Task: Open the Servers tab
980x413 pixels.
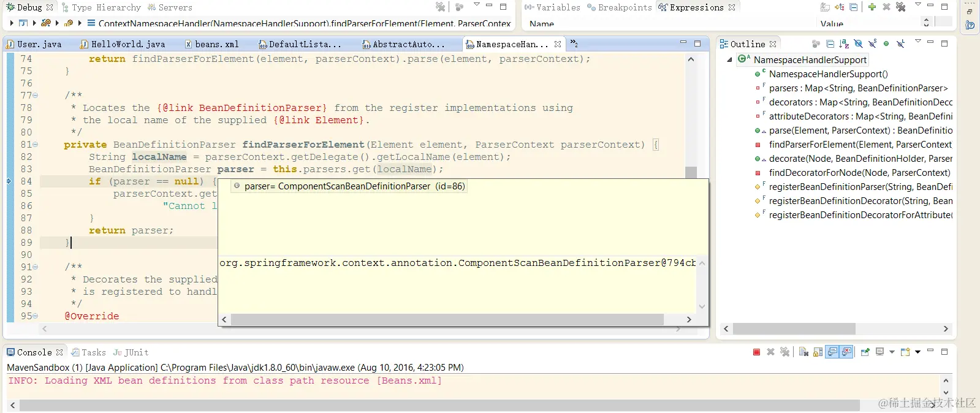Action: tap(170, 7)
